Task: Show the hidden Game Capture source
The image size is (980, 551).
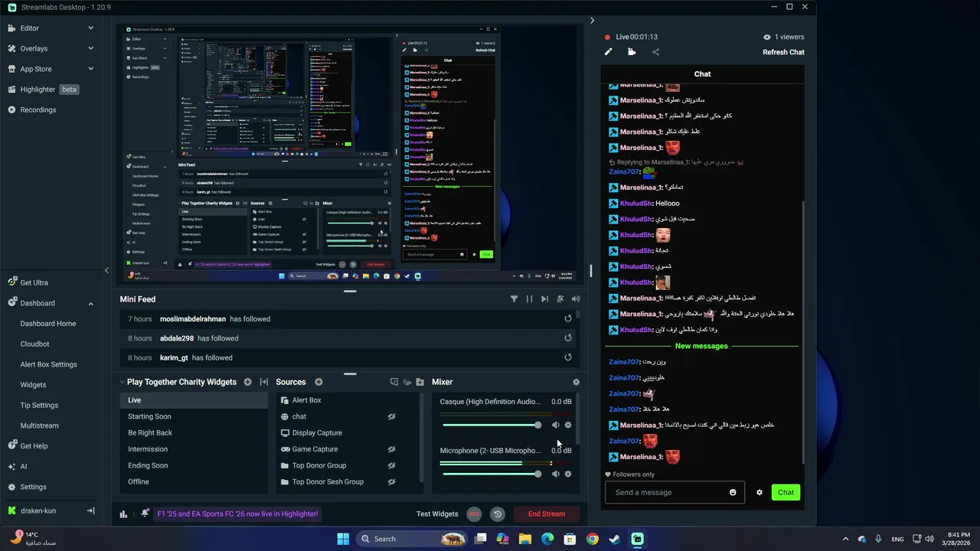Action: click(x=391, y=449)
